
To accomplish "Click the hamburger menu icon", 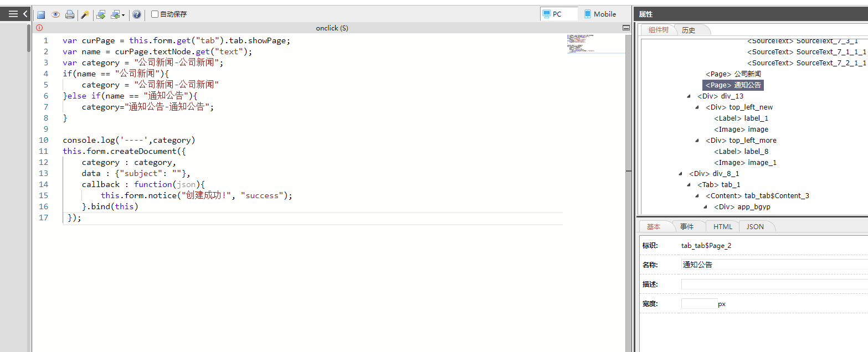I will tap(13, 14).
